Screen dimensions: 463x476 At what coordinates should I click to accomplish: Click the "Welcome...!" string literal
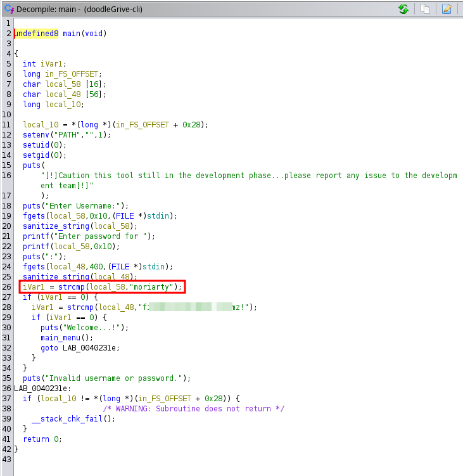[92, 328]
